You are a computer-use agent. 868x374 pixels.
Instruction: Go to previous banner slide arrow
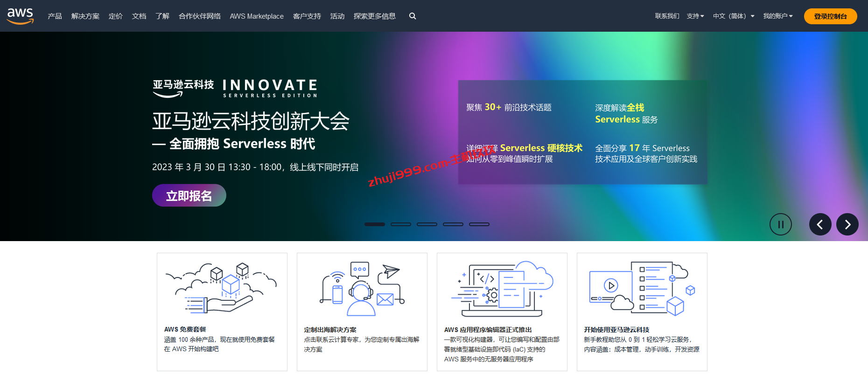click(x=820, y=224)
